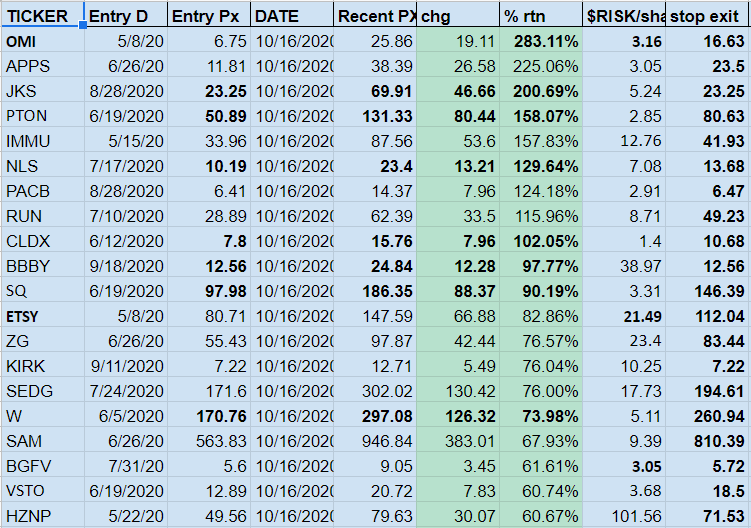Image resolution: width=751 pixels, height=528 pixels.
Task: Click the PACB ticker cell
Action: click(42, 191)
